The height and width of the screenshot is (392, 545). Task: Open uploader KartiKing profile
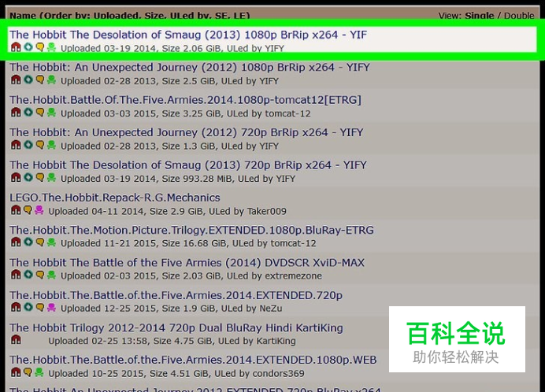[x=276, y=341]
